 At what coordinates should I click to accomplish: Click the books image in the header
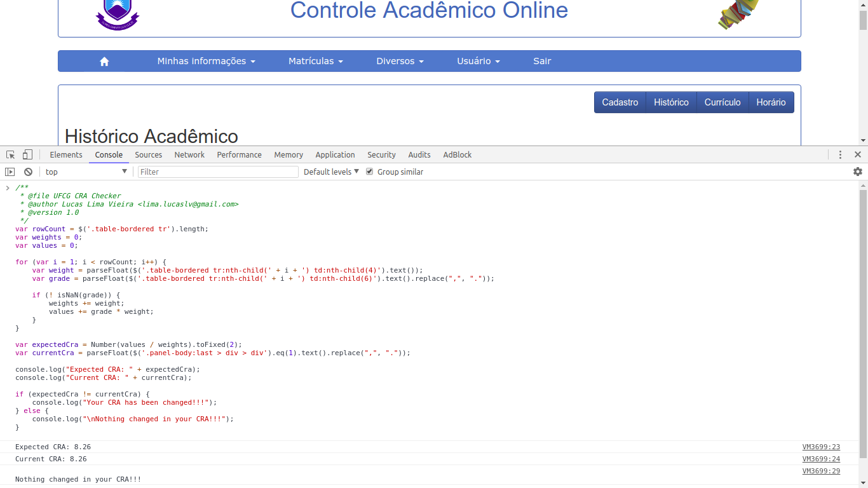tap(739, 14)
